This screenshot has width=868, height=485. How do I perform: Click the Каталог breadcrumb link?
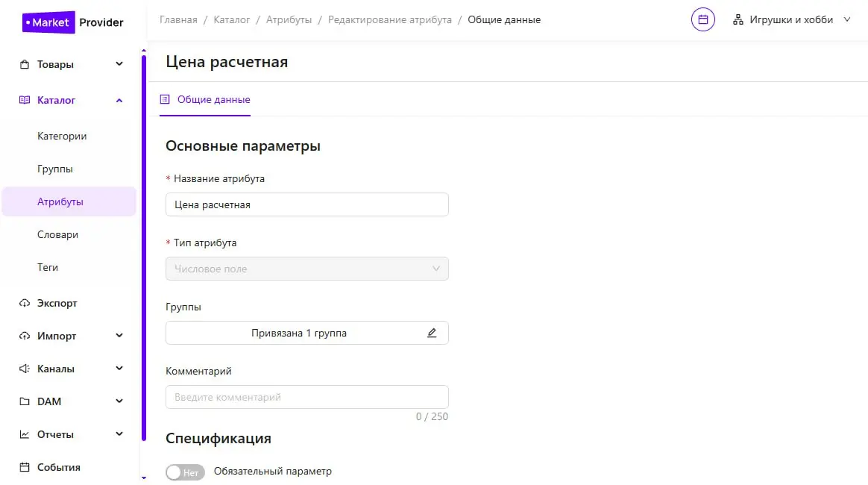click(x=231, y=20)
